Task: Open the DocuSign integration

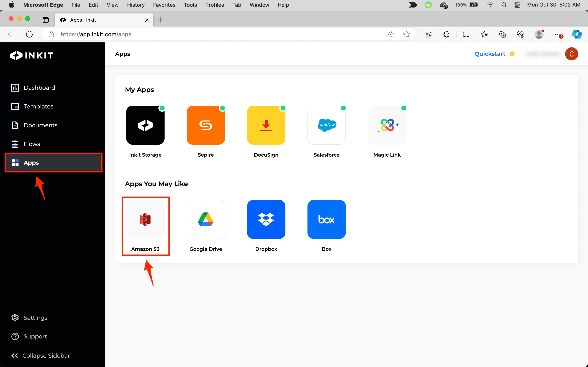Action: tap(266, 125)
